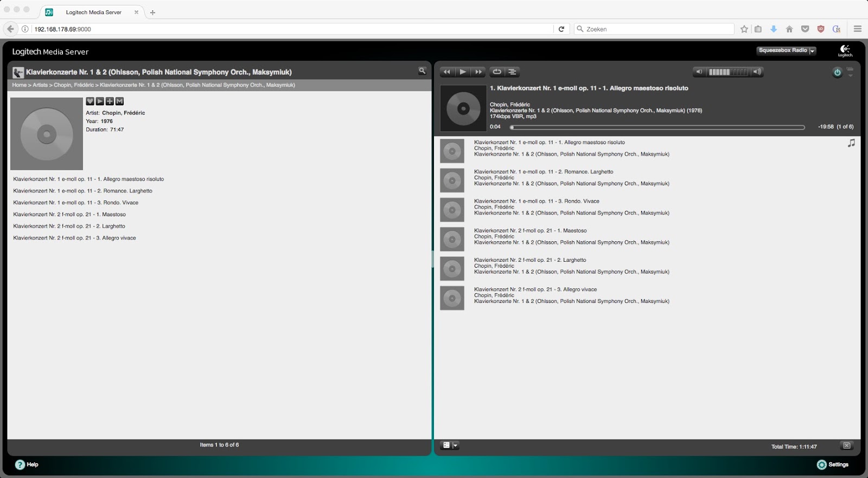Click the playlist thumbnail for Romance. Larghetto
The height and width of the screenshot is (478, 868).
[452, 180]
